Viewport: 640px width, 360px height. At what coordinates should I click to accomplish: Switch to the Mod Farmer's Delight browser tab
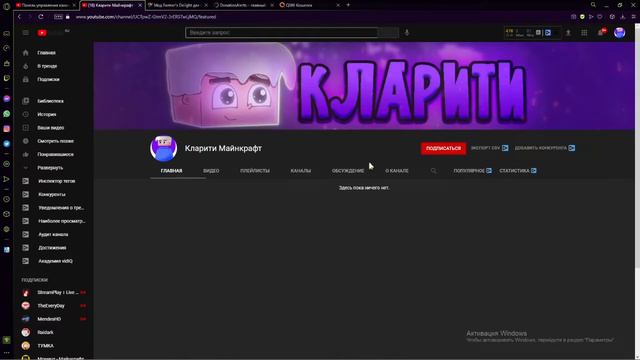[x=177, y=5]
